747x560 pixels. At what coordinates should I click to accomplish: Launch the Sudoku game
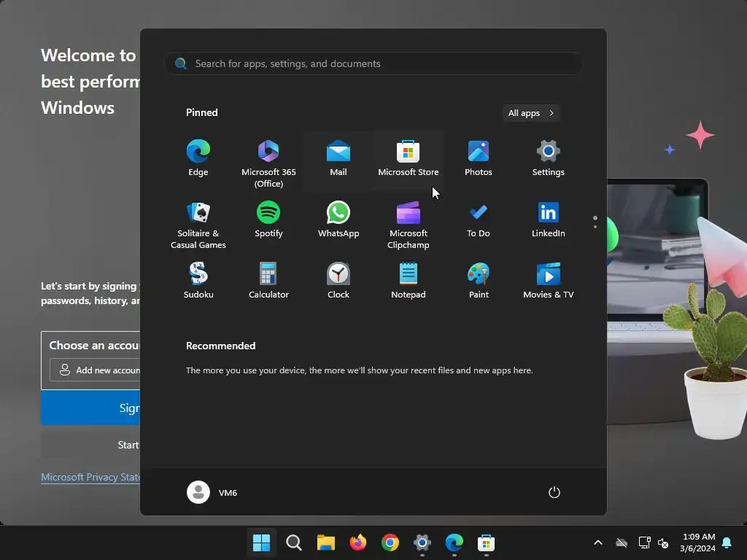[x=198, y=281]
